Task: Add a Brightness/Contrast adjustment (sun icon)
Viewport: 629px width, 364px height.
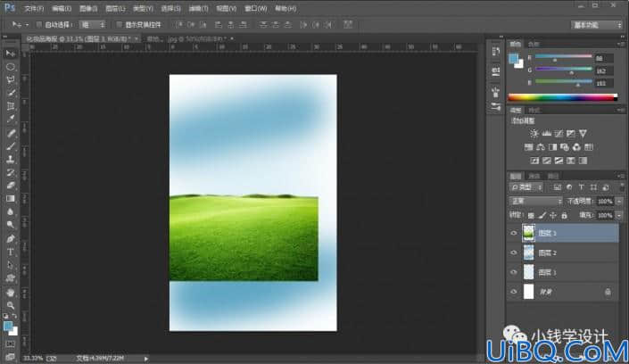Action: click(x=534, y=133)
